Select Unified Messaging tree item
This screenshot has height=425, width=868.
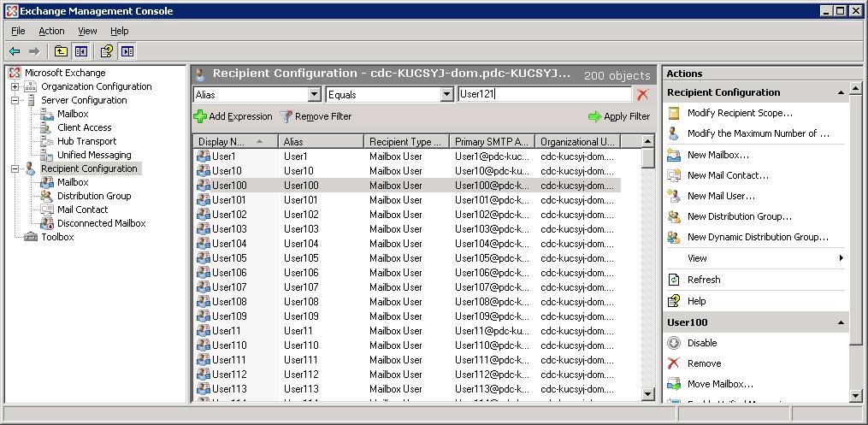pyautogui.click(x=94, y=155)
